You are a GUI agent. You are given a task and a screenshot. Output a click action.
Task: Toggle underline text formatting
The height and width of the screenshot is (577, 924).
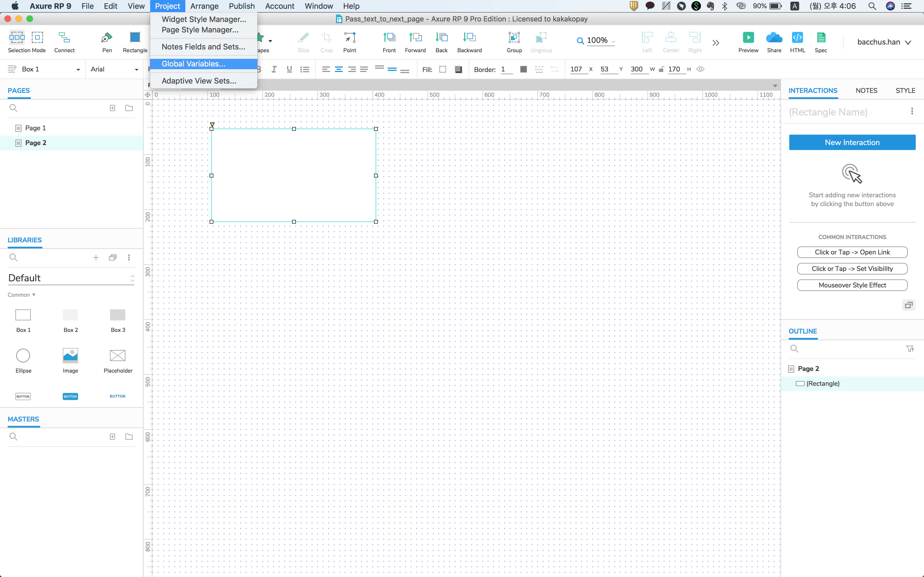pyautogui.click(x=289, y=69)
